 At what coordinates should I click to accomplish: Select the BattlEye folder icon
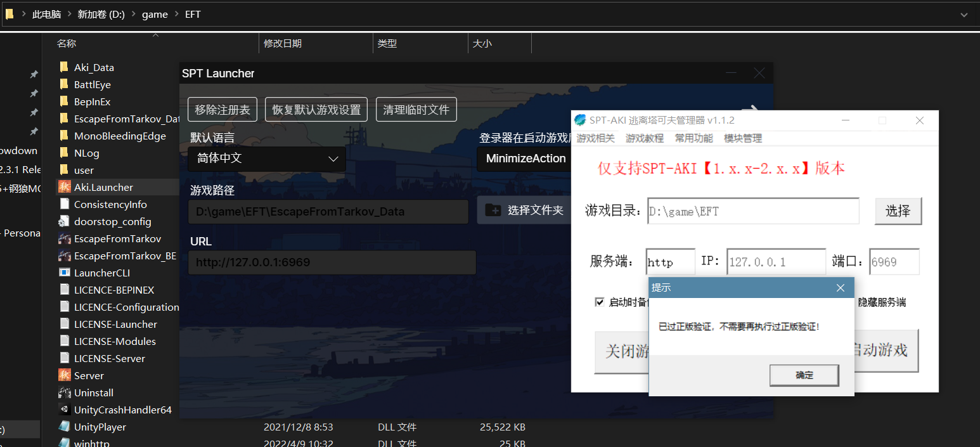63,84
